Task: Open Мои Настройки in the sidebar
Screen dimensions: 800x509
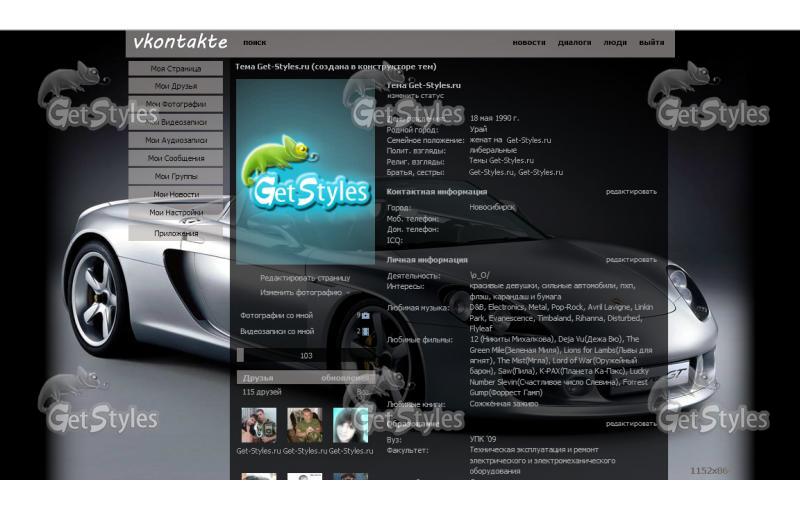Action: (176, 213)
